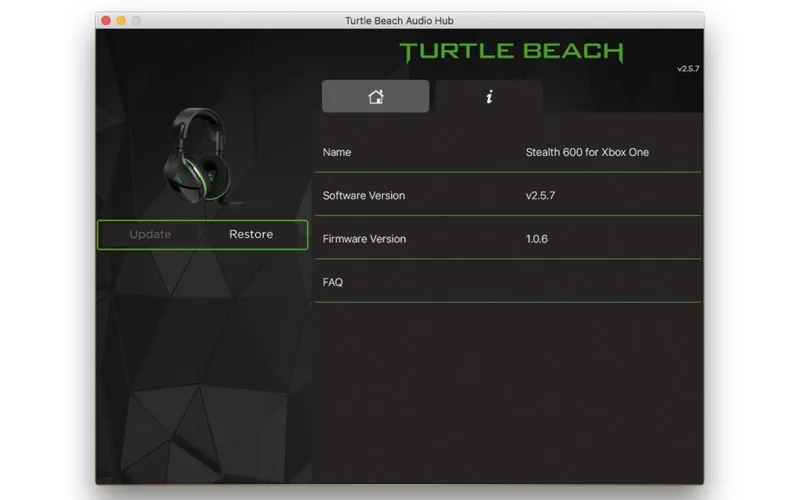Open the Home tab with house icon
This screenshot has height=500, width=800.
click(x=376, y=96)
